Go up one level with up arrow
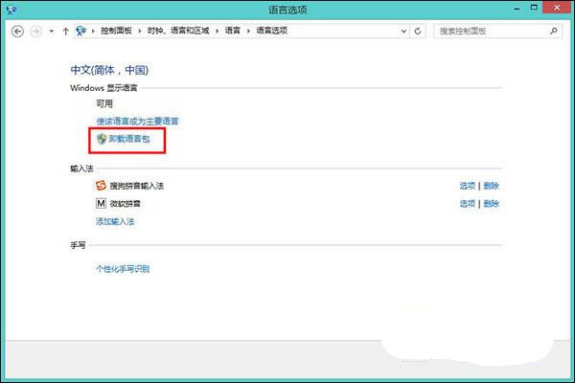Image resolution: width=575 pixels, height=383 pixels. pos(65,31)
